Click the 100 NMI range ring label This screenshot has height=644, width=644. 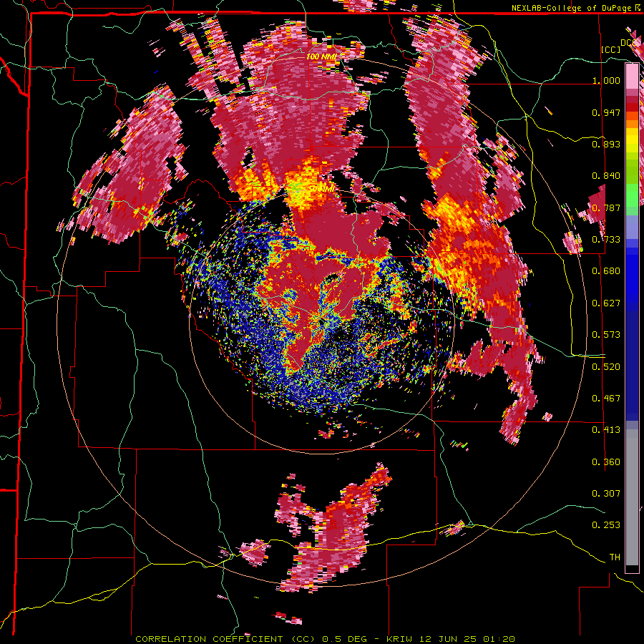click(x=321, y=57)
